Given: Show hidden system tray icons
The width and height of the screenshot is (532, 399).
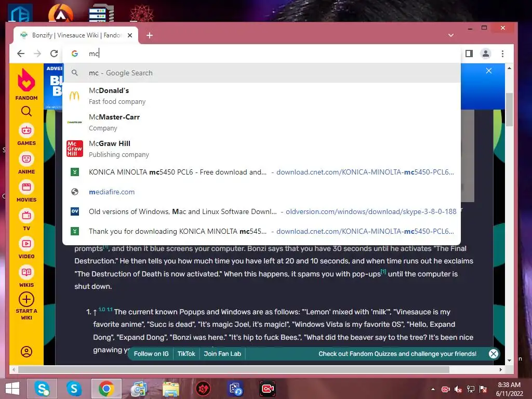Looking at the screenshot, I should point(433,389).
